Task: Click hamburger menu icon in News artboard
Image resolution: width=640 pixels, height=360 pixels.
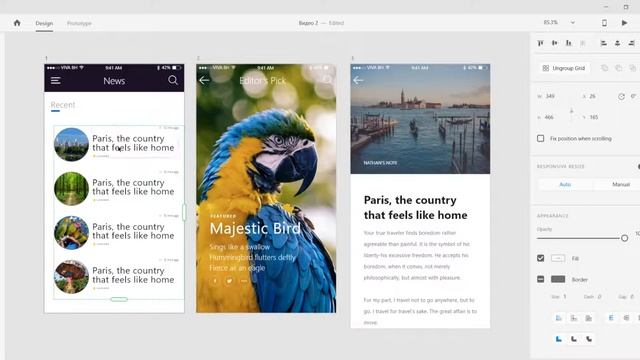Action: click(56, 81)
